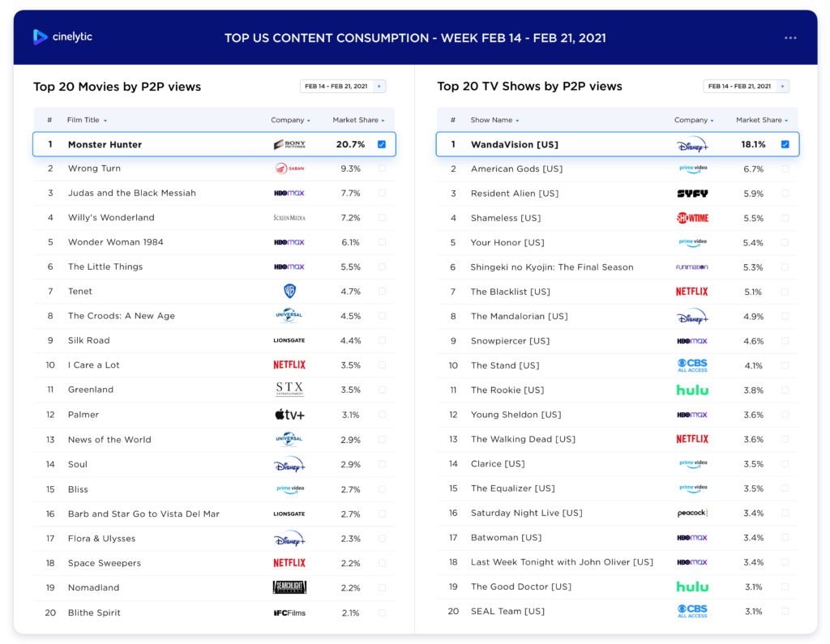
Task: Click the Cinelytic logo
Action: pyautogui.click(x=62, y=36)
